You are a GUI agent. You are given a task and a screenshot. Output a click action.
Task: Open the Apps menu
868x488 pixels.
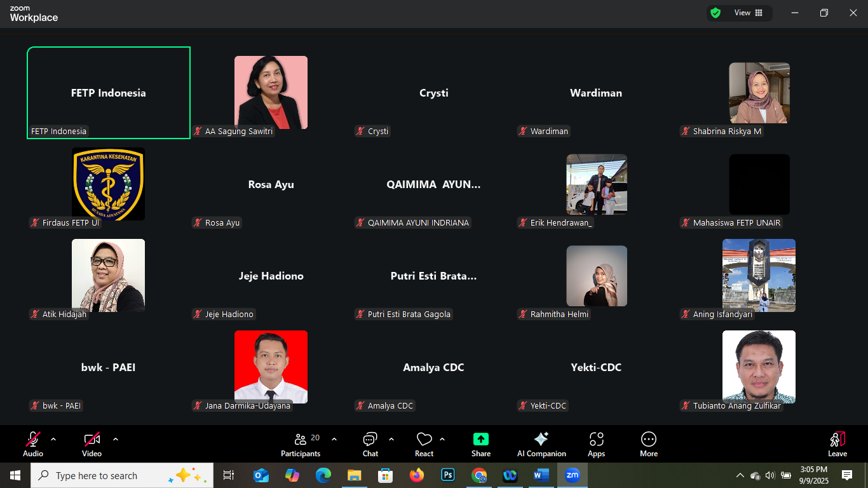(x=596, y=444)
